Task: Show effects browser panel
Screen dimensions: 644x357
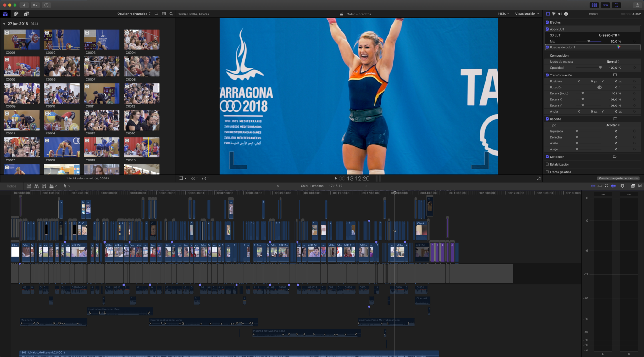Action: tap(633, 186)
